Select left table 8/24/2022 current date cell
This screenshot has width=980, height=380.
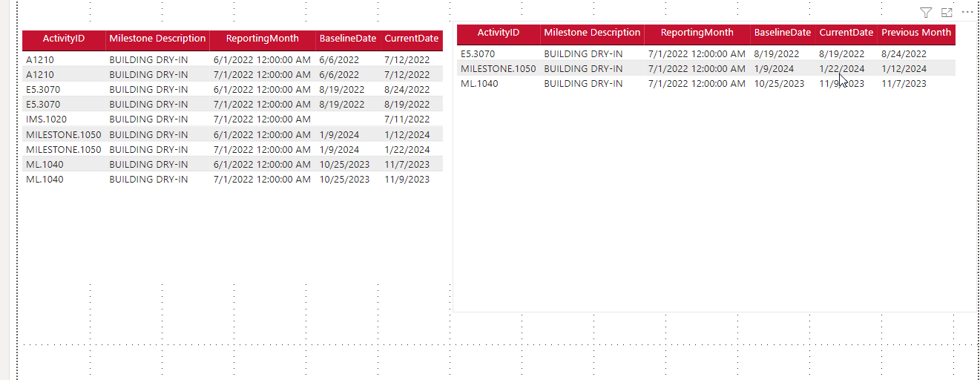407,89
